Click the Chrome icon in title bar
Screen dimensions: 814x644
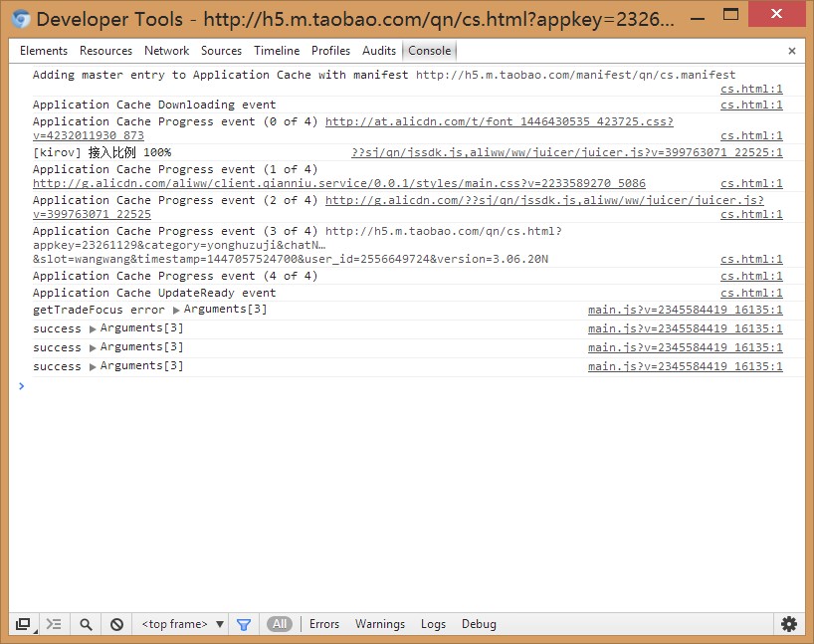coord(21,19)
